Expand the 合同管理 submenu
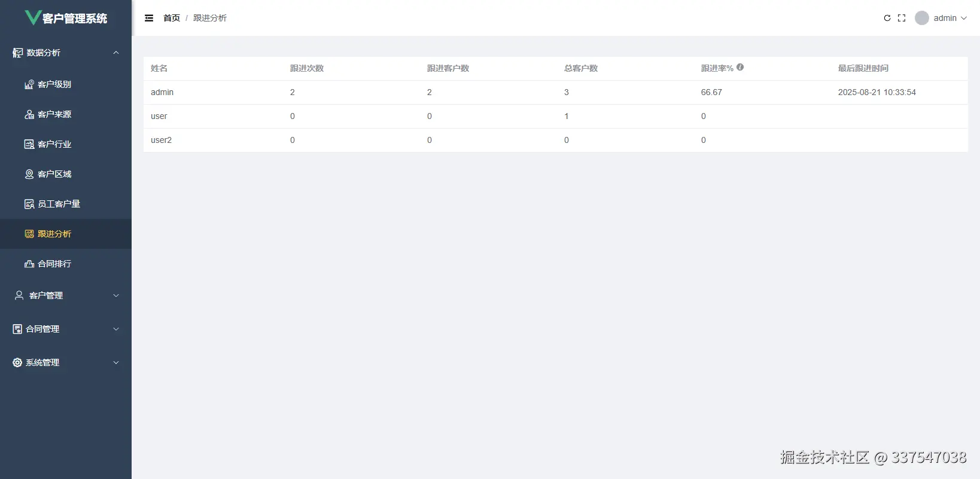The height and width of the screenshot is (479, 980). point(116,329)
